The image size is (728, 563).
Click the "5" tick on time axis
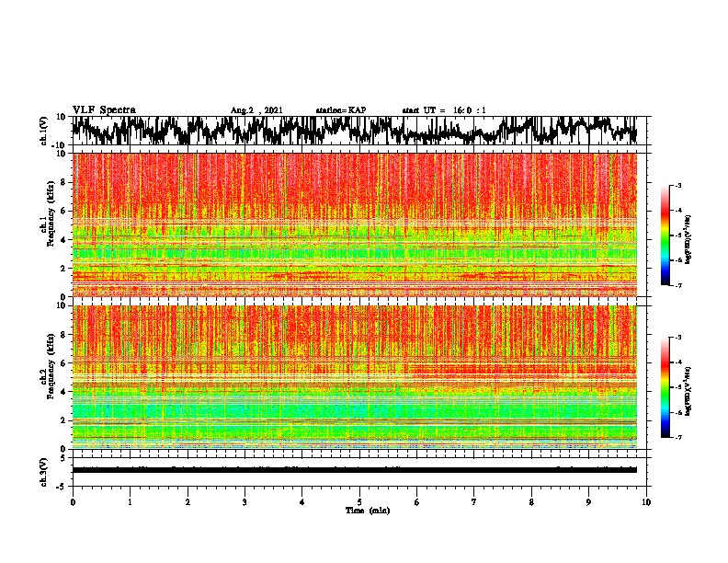pos(359,502)
